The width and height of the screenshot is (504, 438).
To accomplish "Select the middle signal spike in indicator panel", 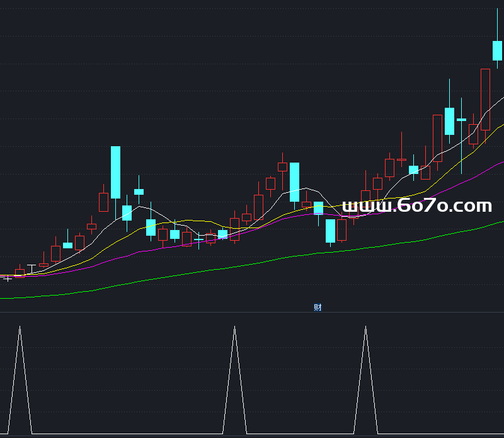I will [x=234, y=380].
